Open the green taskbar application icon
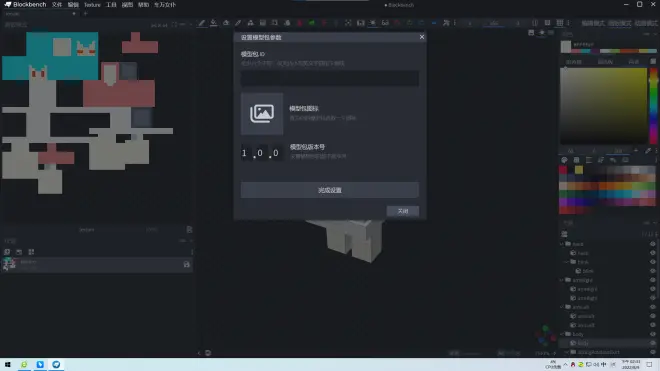 coord(24,365)
